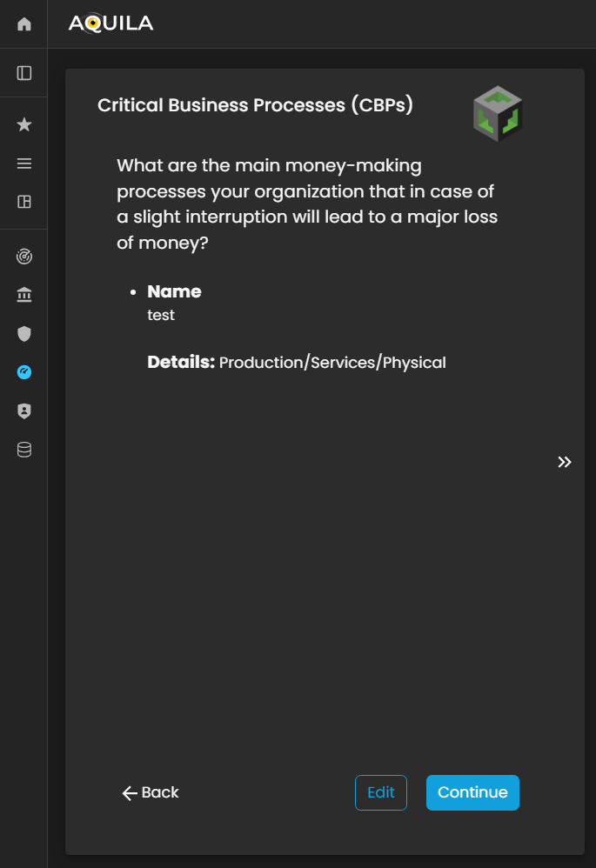Open the radar target icon
596x868 pixels.
24,257
